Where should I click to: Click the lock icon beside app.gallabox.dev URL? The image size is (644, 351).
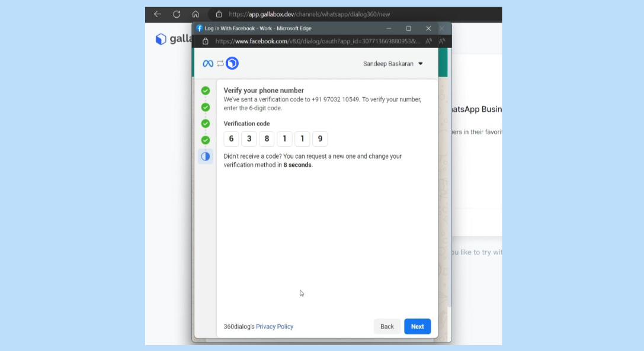pos(219,14)
